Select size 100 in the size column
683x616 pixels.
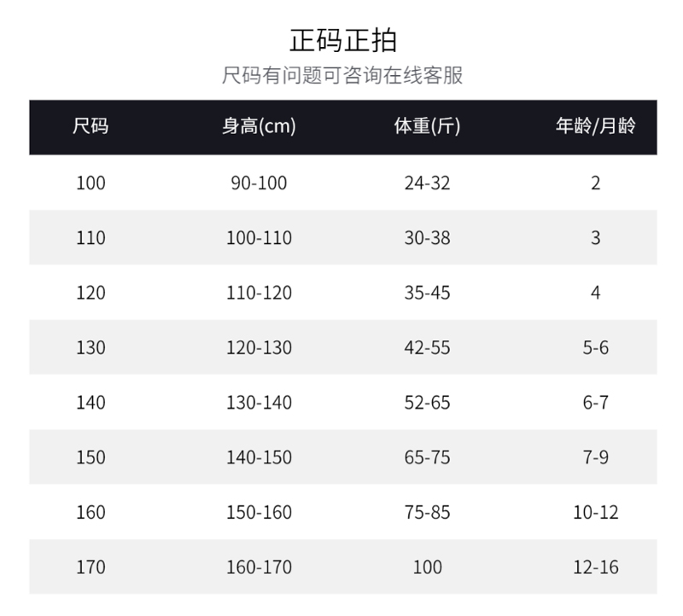90,183
